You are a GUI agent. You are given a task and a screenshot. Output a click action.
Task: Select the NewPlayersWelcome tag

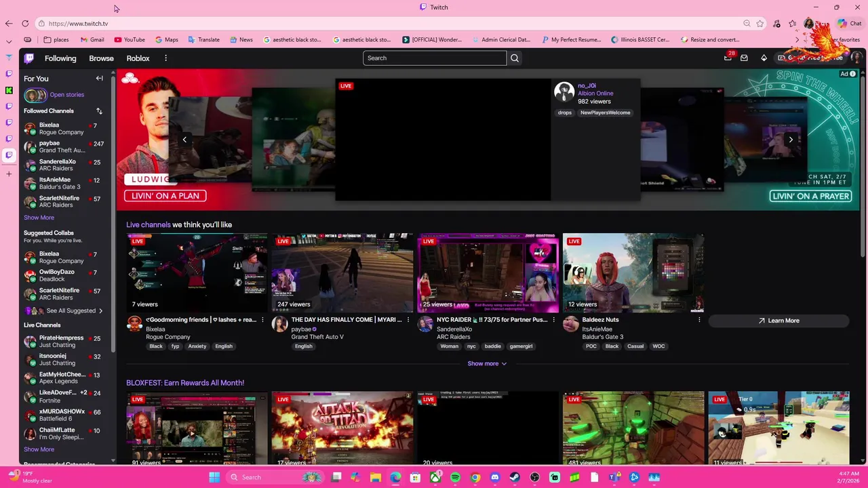[x=605, y=113]
